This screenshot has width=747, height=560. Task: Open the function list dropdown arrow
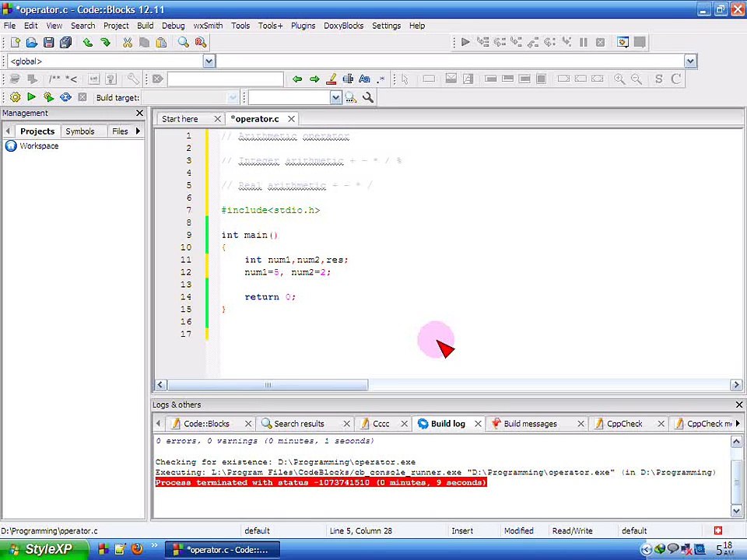point(690,61)
